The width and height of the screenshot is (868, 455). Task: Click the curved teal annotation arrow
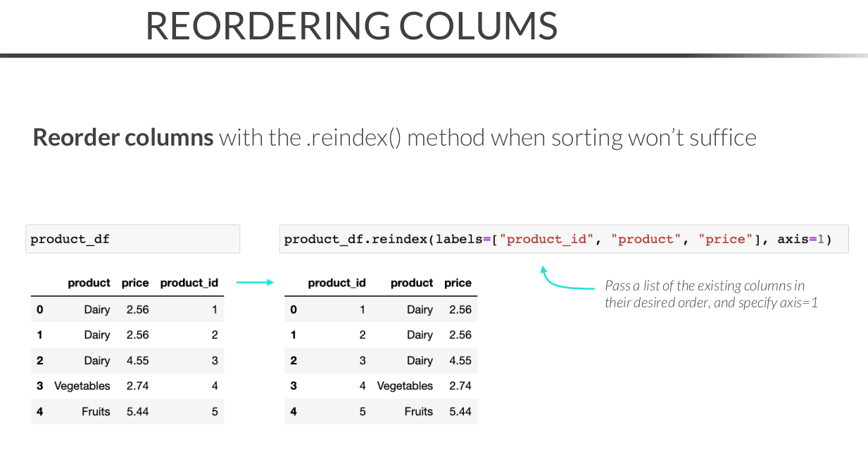click(x=563, y=282)
